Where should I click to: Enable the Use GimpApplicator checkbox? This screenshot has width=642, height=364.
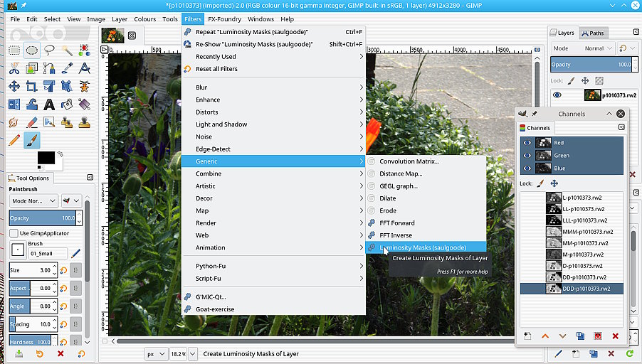[14, 233]
